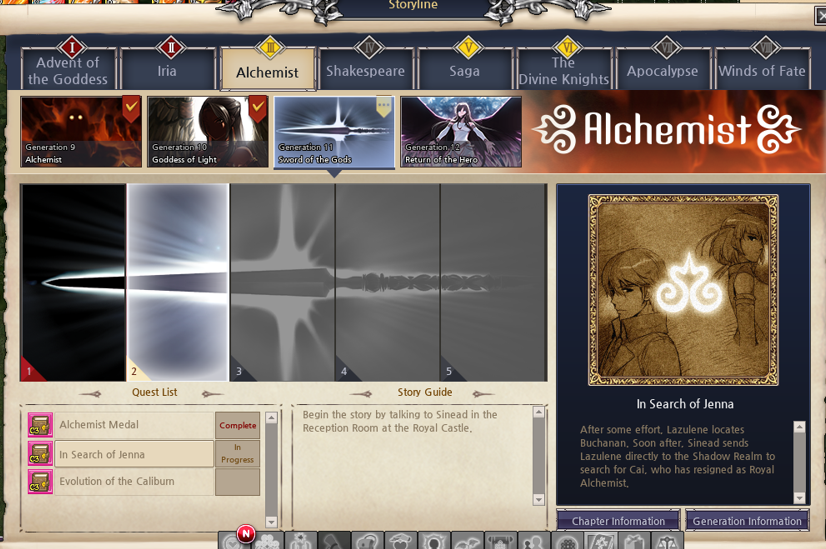Click the graduation cap heart icon

(x=400, y=541)
